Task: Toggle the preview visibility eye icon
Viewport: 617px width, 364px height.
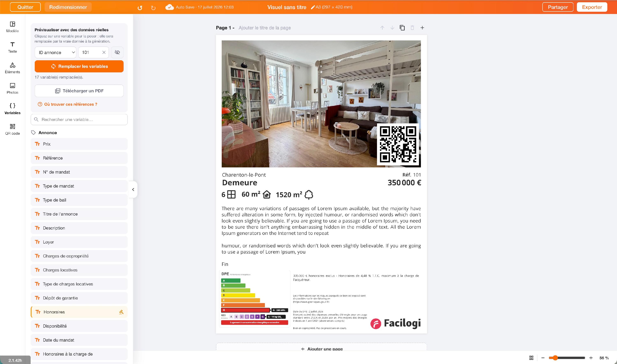Action: tap(117, 52)
